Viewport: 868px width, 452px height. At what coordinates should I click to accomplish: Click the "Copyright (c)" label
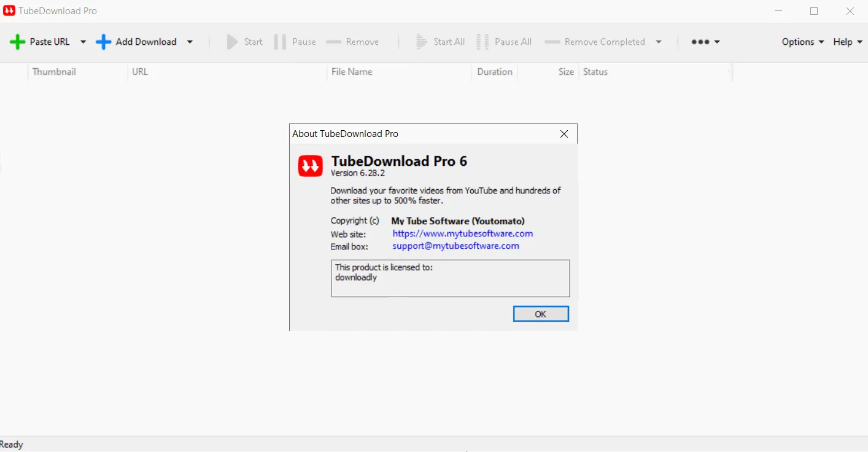click(x=355, y=221)
